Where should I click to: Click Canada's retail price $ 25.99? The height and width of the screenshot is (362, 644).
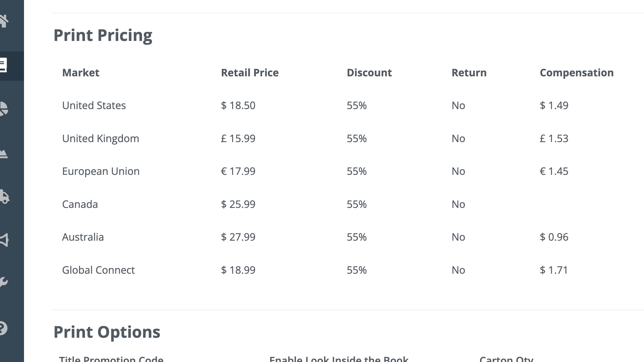click(x=238, y=204)
